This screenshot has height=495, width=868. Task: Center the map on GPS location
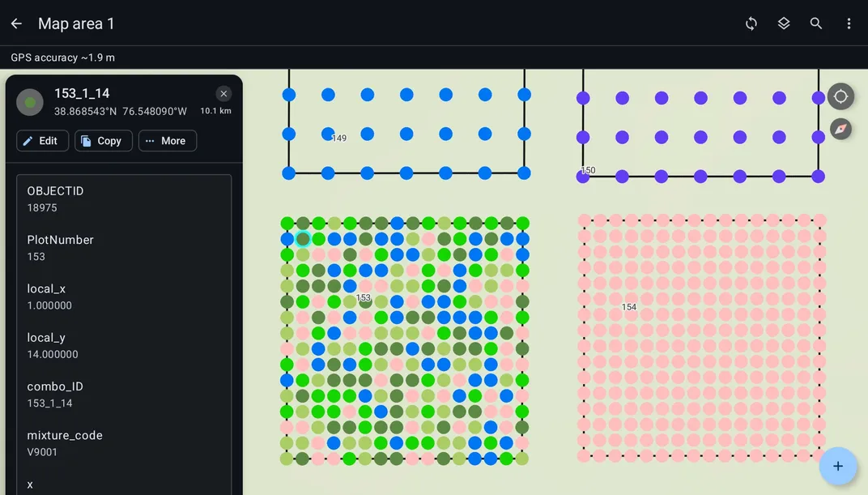[x=840, y=96]
